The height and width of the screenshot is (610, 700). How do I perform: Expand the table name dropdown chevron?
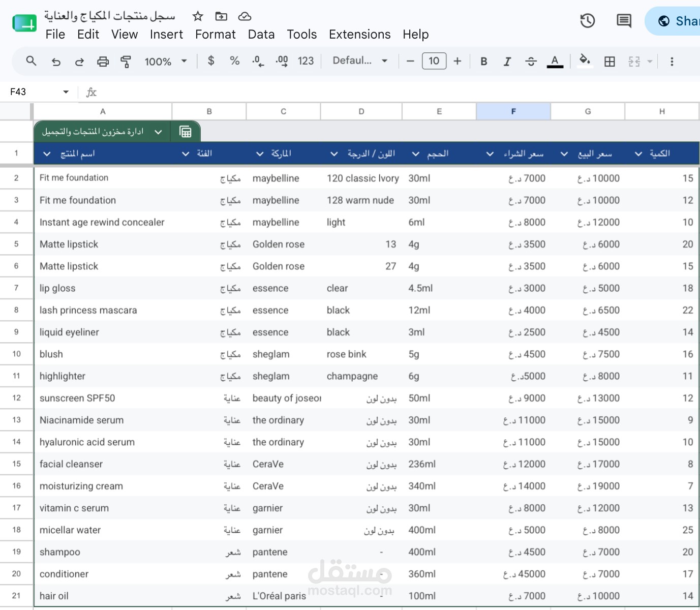click(158, 132)
